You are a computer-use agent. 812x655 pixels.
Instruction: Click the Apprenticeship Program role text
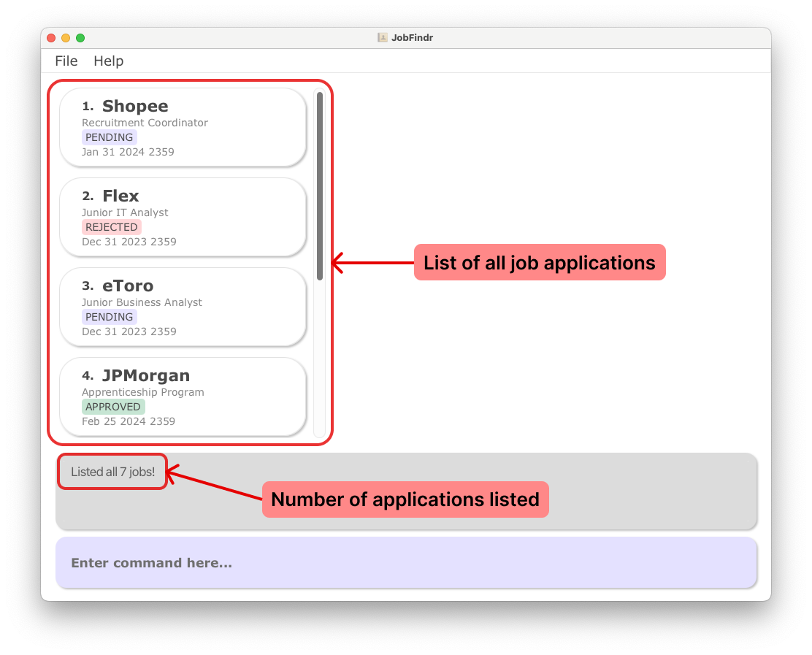coord(143,392)
